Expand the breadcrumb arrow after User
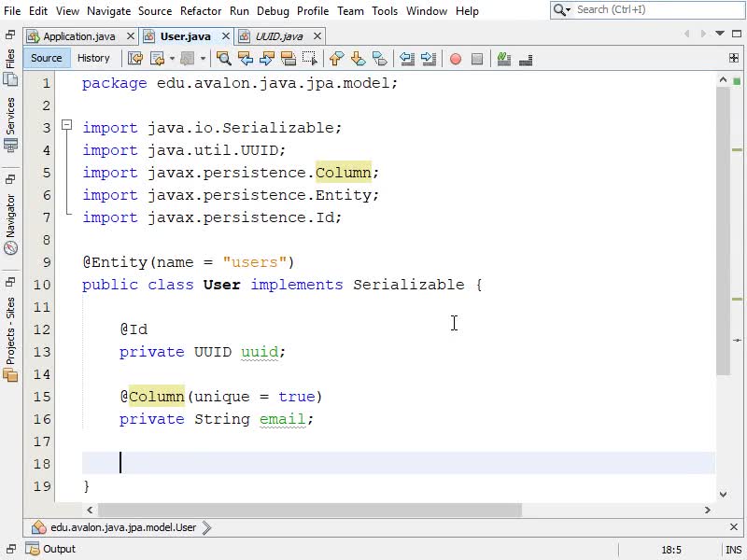 [x=206, y=527]
